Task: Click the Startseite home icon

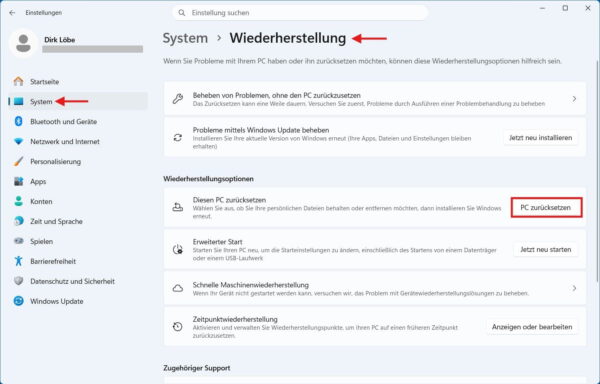Action: [x=18, y=81]
